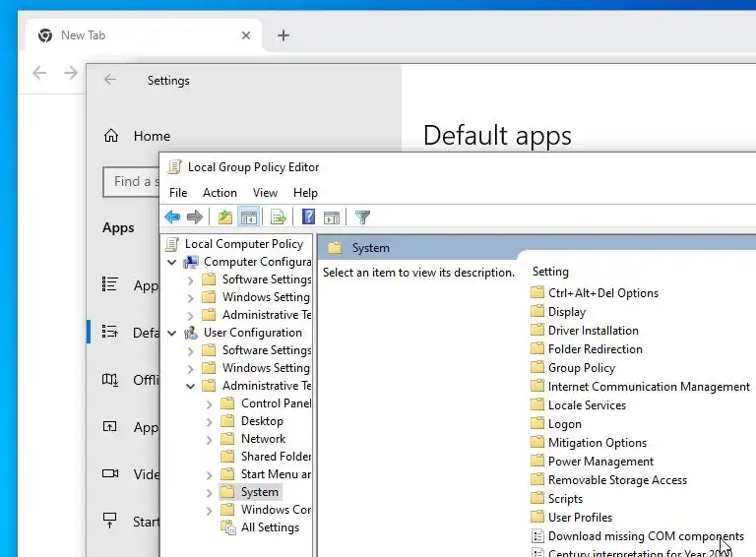Click the Setting column header
The height and width of the screenshot is (557, 756).
click(550, 272)
